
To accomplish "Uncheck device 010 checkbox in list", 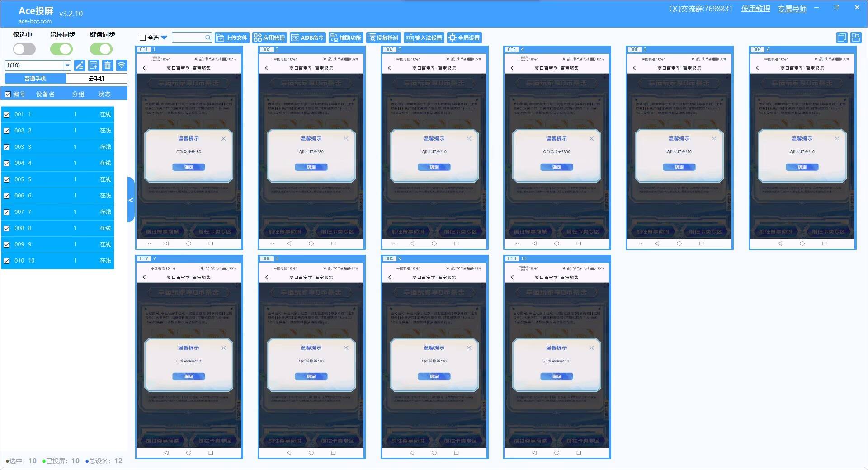I will point(7,261).
